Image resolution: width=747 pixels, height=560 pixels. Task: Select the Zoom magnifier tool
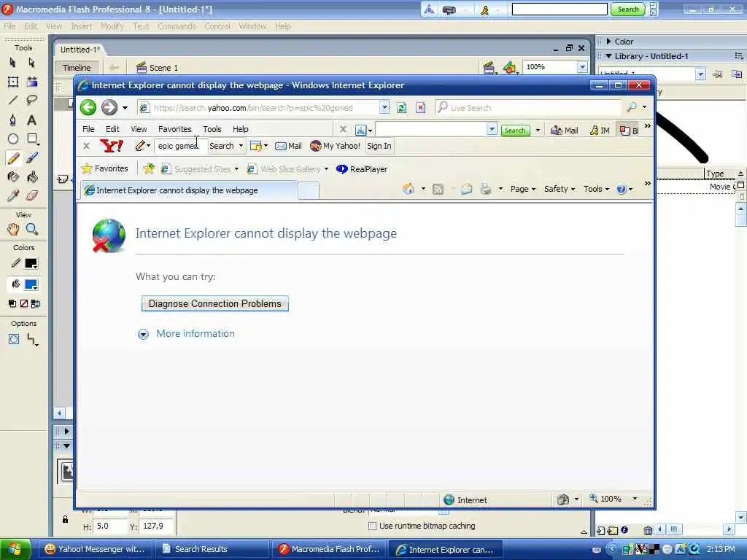coord(32,230)
